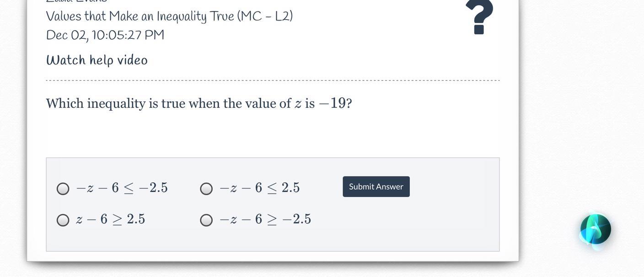Click '(MC - L2)' in the assignment title
Viewport: 644px width, 277px height.
(x=265, y=16)
